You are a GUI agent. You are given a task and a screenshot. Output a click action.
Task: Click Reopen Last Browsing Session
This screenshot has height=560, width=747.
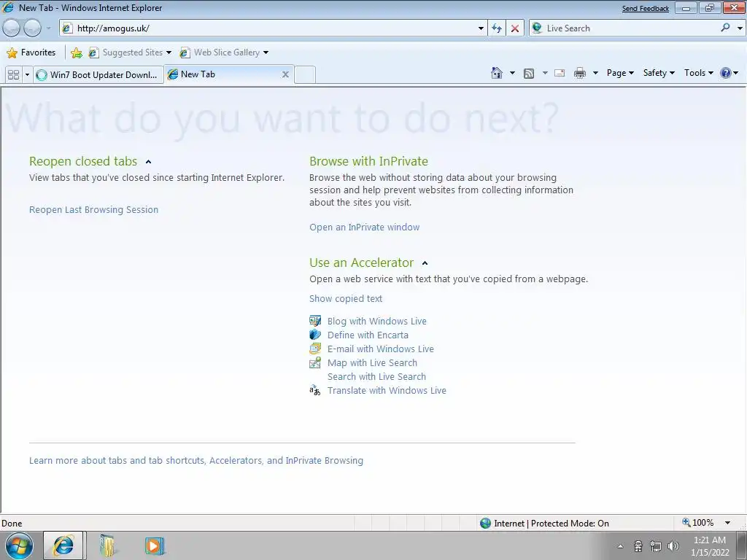pyautogui.click(x=94, y=209)
